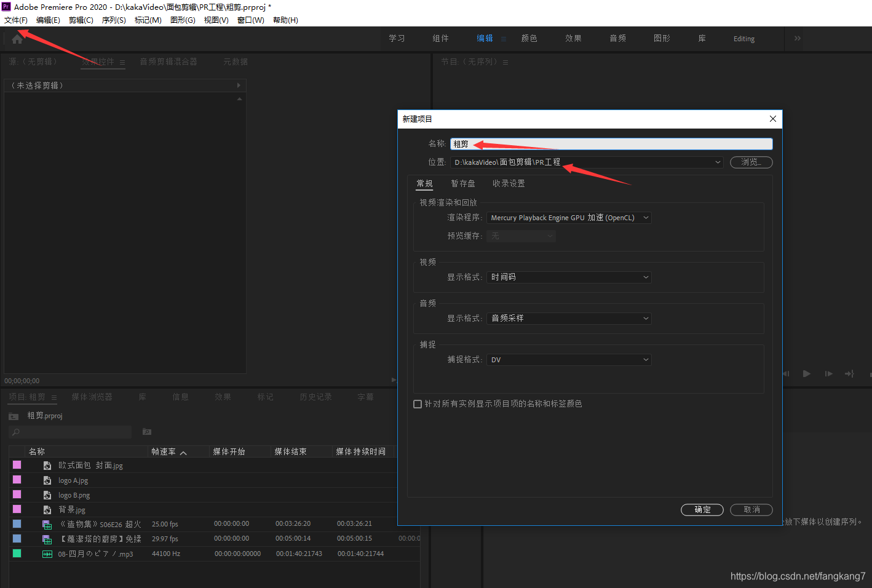This screenshot has height=588, width=872.
Task: Click pink label swatch of 欧式面包 封面.jpg
Action: click(17, 465)
